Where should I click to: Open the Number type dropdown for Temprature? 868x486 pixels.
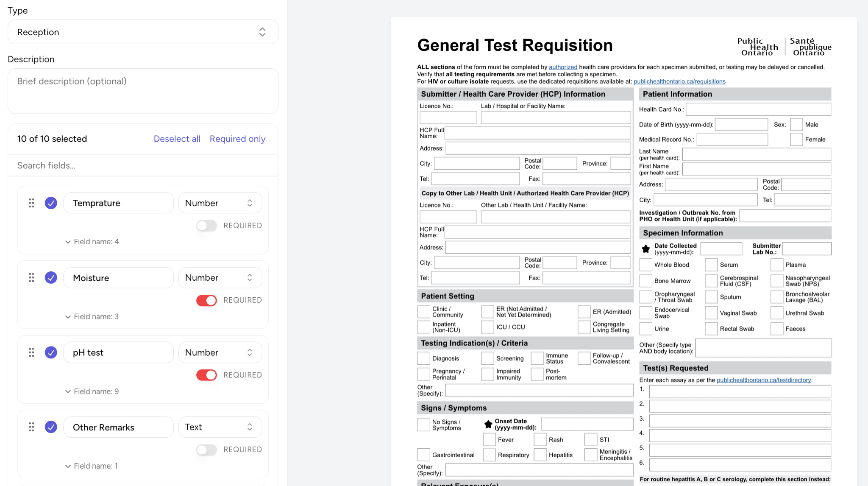pos(220,203)
